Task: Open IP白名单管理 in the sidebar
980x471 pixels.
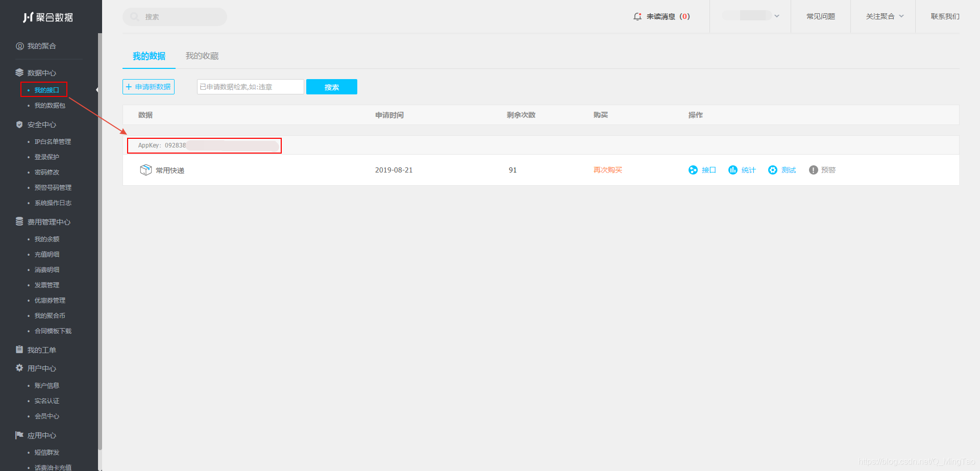Action: point(53,141)
